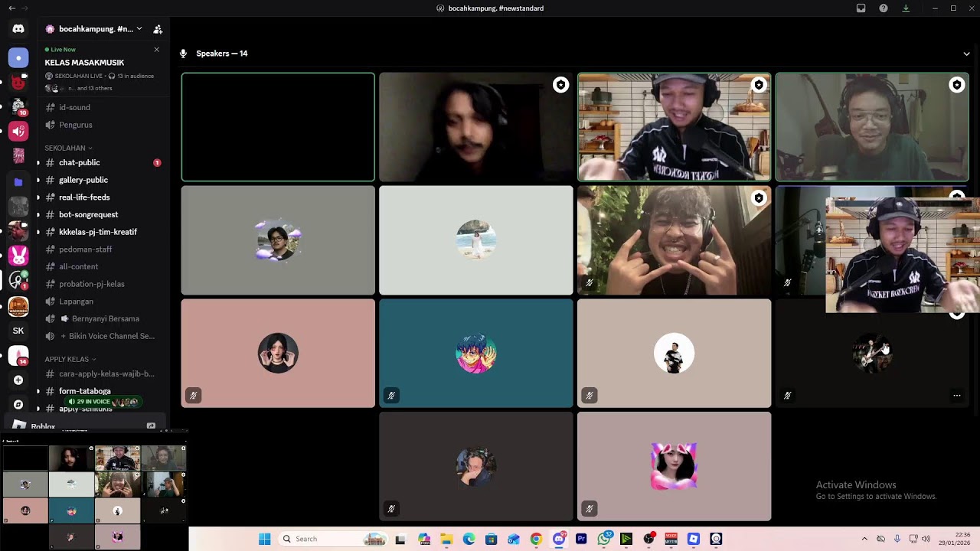
Task: Show hidden icons in system tray
Action: 864,539
